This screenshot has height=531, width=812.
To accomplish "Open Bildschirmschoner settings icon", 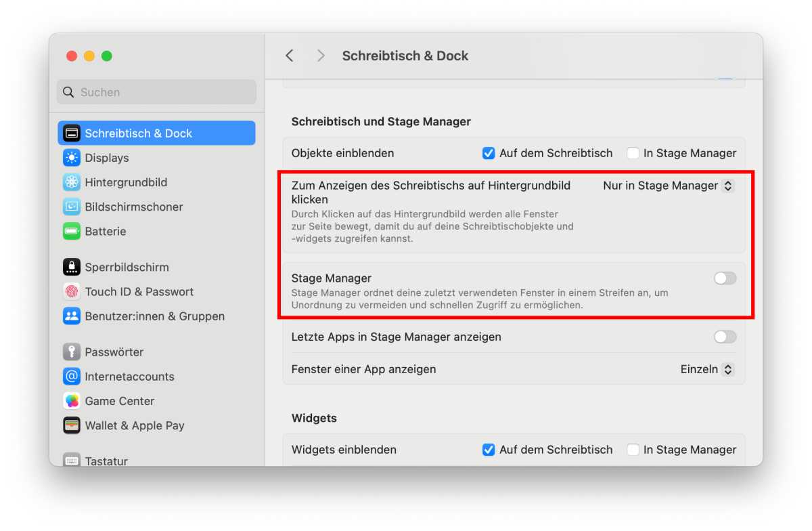I will [x=71, y=207].
